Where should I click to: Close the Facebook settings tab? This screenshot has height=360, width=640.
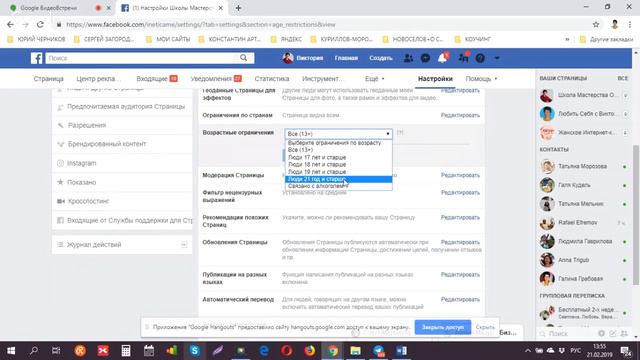(x=220, y=8)
